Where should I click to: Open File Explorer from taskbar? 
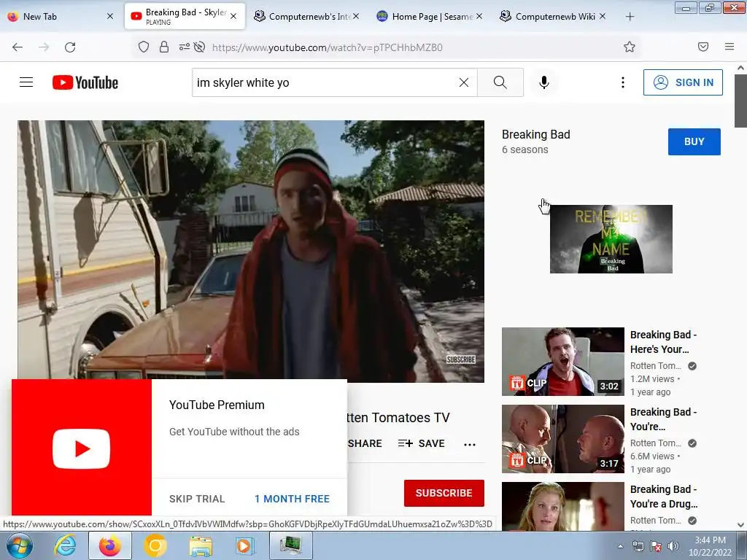(201, 545)
